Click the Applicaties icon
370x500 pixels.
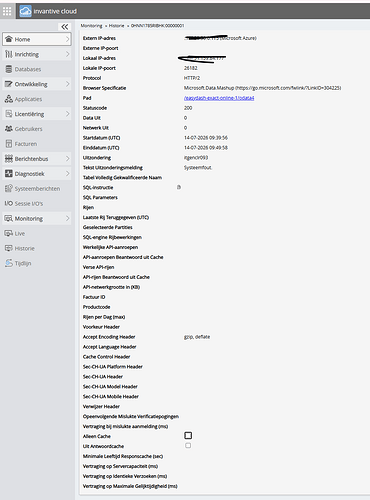[9, 99]
